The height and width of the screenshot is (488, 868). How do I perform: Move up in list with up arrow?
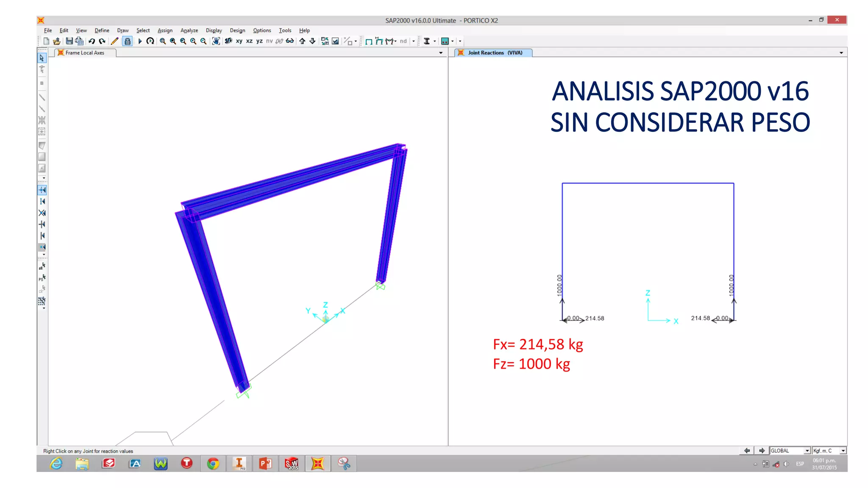click(x=302, y=41)
